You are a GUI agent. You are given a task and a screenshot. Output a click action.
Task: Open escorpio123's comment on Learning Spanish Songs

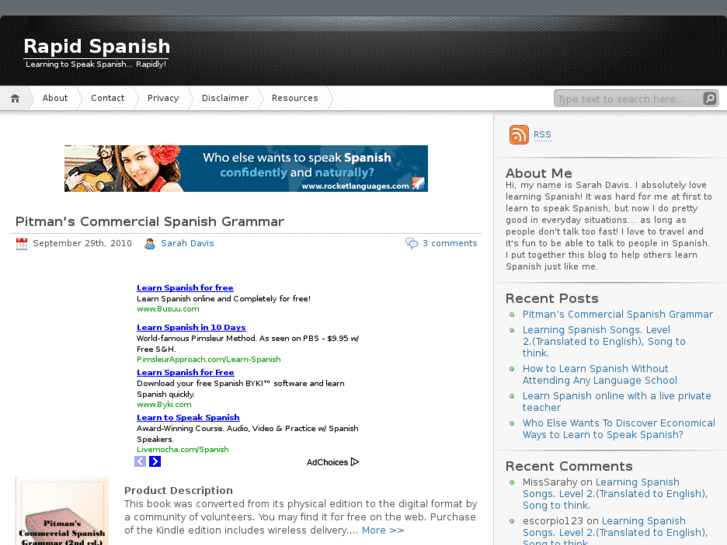pos(615,532)
